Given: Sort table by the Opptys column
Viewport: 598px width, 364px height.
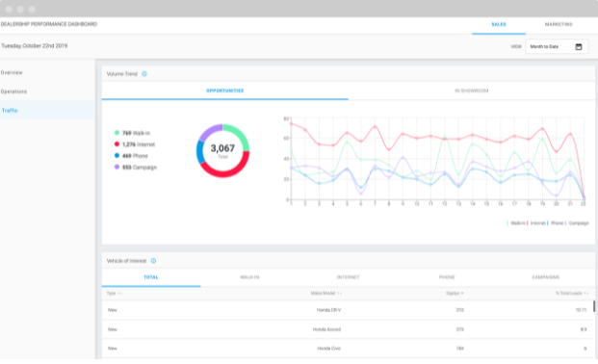Looking at the screenshot, I should 455,294.
